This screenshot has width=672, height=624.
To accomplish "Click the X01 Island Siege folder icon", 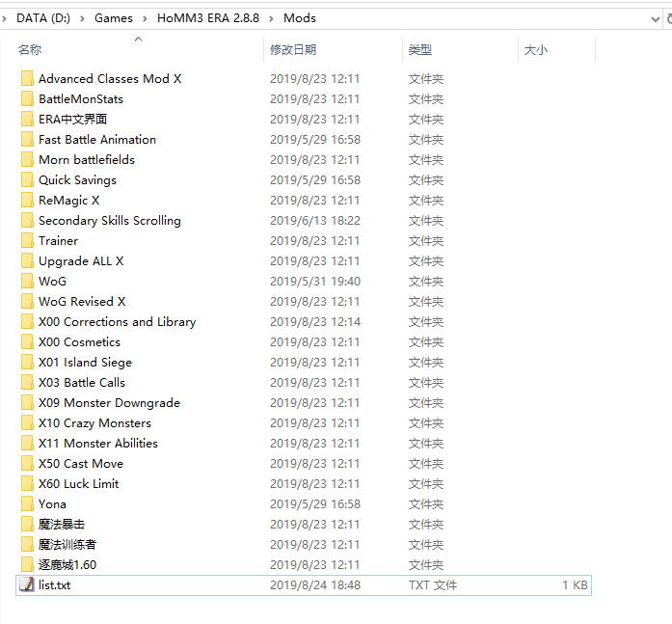I will tap(27, 362).
